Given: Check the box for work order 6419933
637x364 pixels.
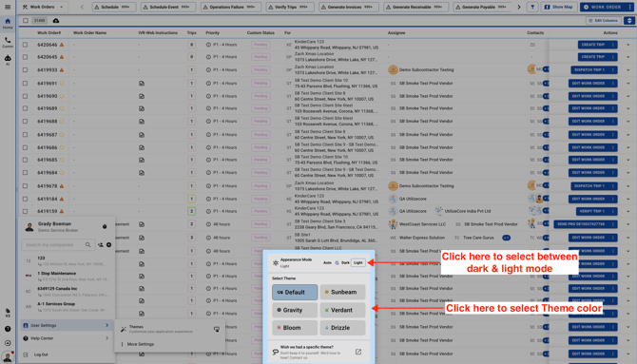Looking at the screenshot, I should coord(25,70).
